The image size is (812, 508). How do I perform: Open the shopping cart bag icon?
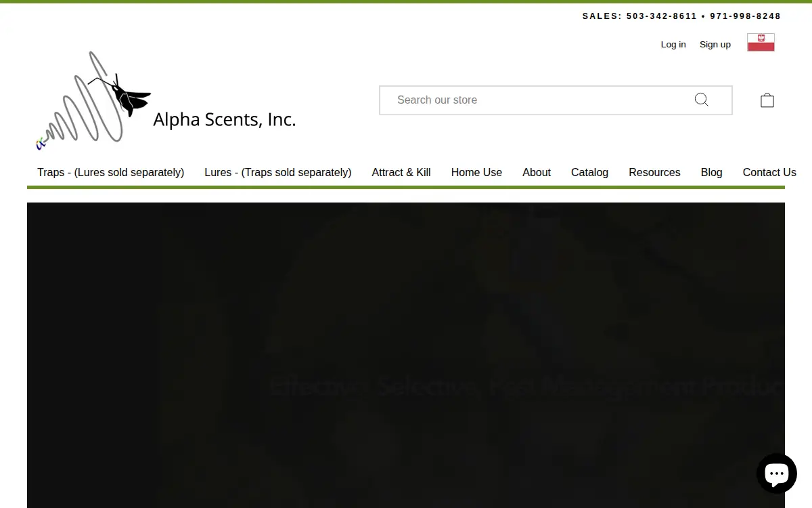767,100
